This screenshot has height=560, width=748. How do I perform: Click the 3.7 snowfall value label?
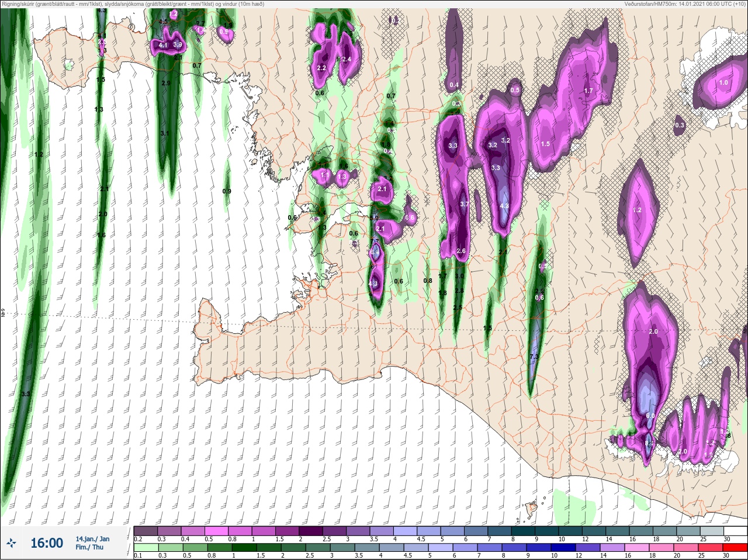464,204
